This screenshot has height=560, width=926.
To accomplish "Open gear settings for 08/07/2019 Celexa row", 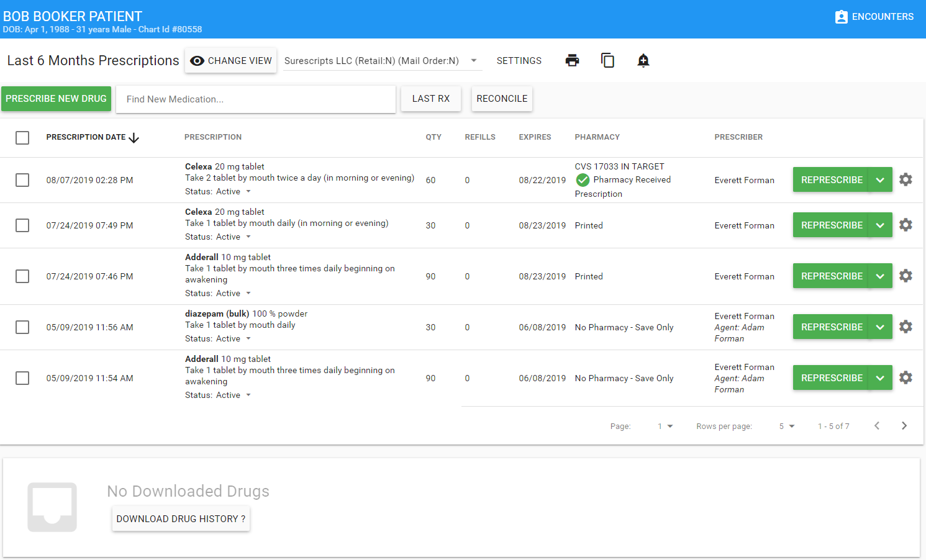I will pos(906,179).
